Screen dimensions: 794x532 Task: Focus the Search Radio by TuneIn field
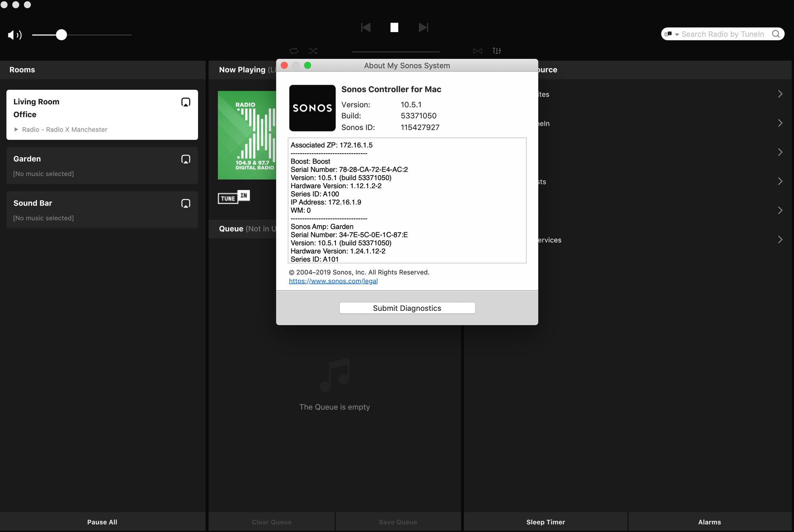tap(723, 34)
